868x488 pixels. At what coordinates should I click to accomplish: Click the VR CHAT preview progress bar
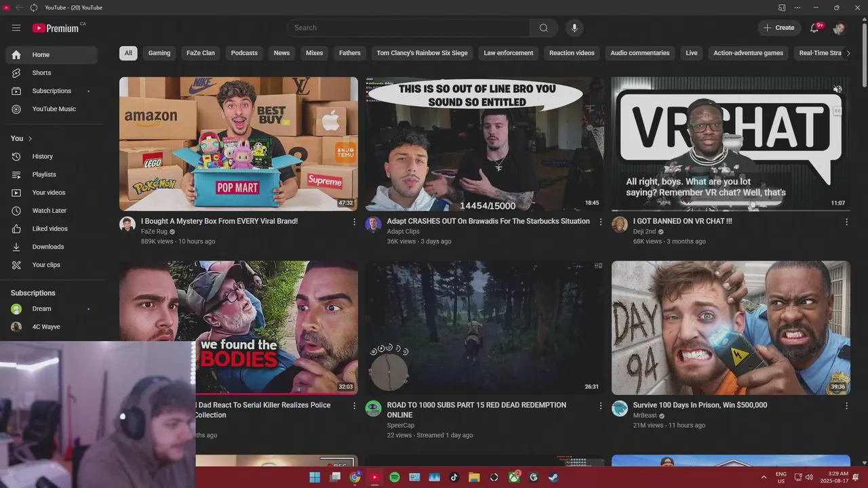[731, 210]
